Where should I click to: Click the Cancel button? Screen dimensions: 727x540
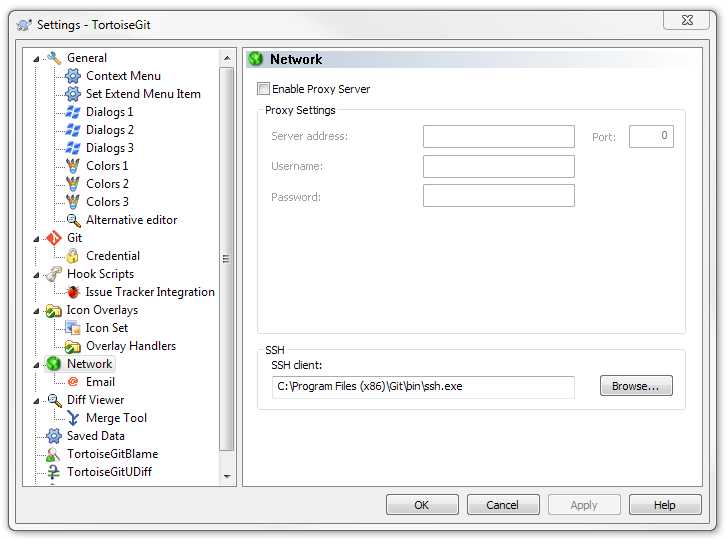tap(503, 505)
